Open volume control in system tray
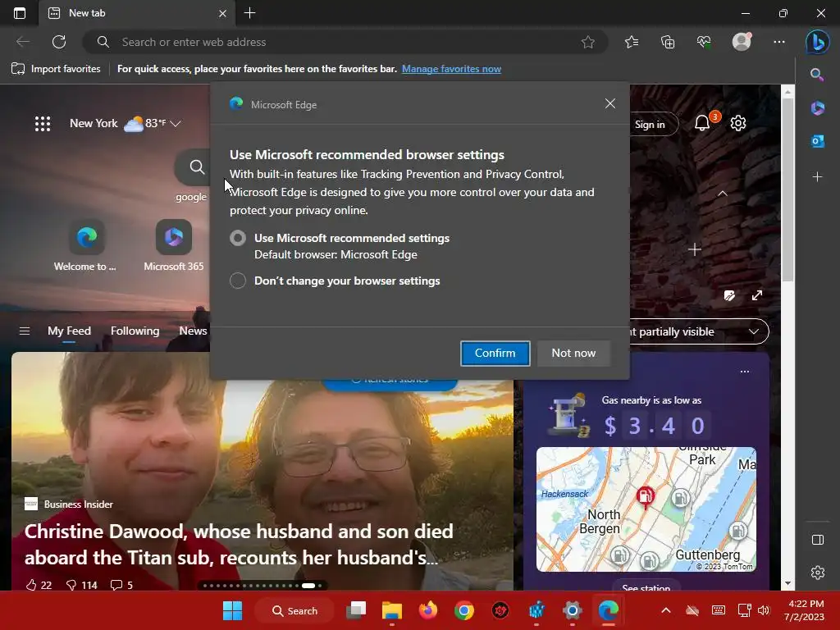 click(764, 610)
